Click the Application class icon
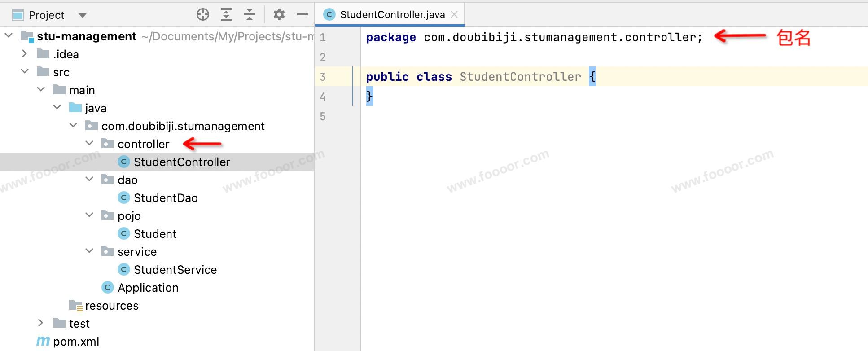 pyautogui.click(x=108, y=288)
